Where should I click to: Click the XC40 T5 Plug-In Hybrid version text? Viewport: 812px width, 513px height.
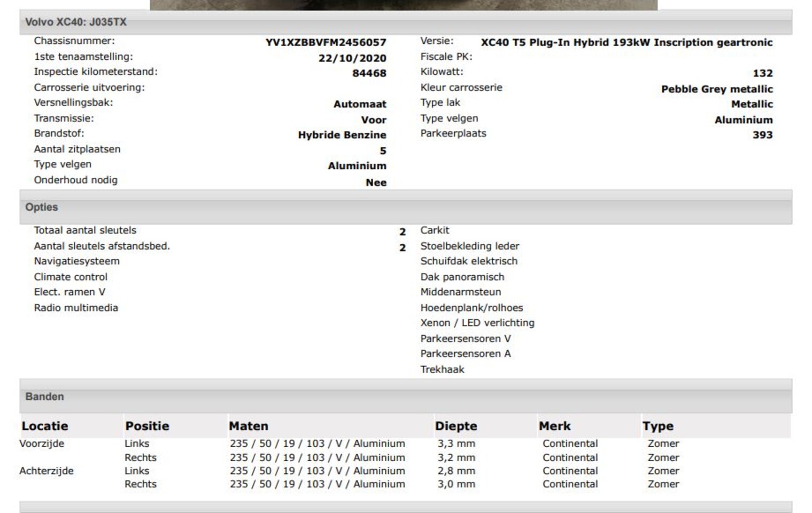(626, 42)
